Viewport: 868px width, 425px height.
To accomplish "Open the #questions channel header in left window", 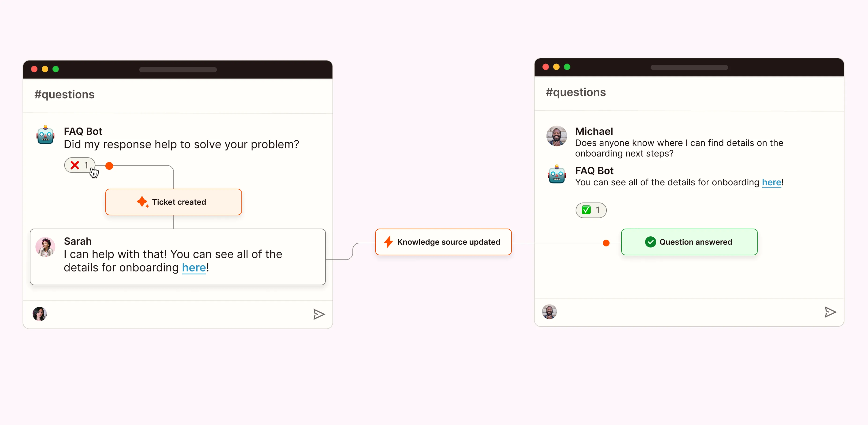I will click(64, 94).
